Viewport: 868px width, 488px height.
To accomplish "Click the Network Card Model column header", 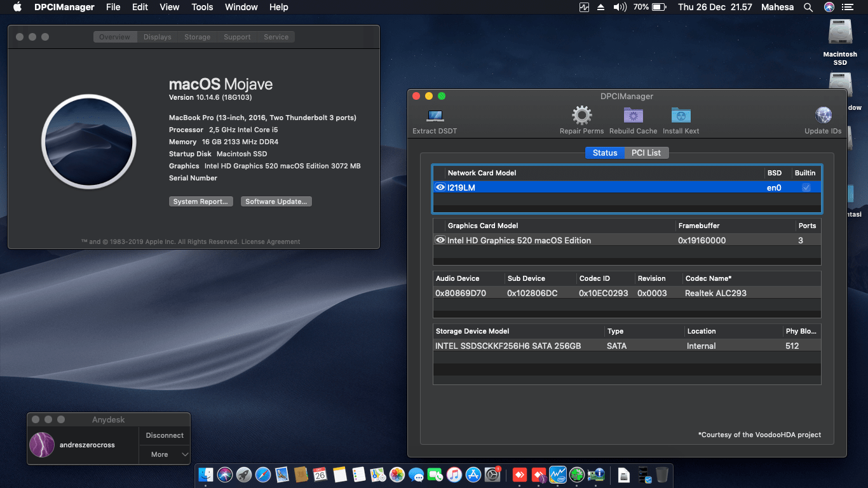I will [x=482, y=173].
